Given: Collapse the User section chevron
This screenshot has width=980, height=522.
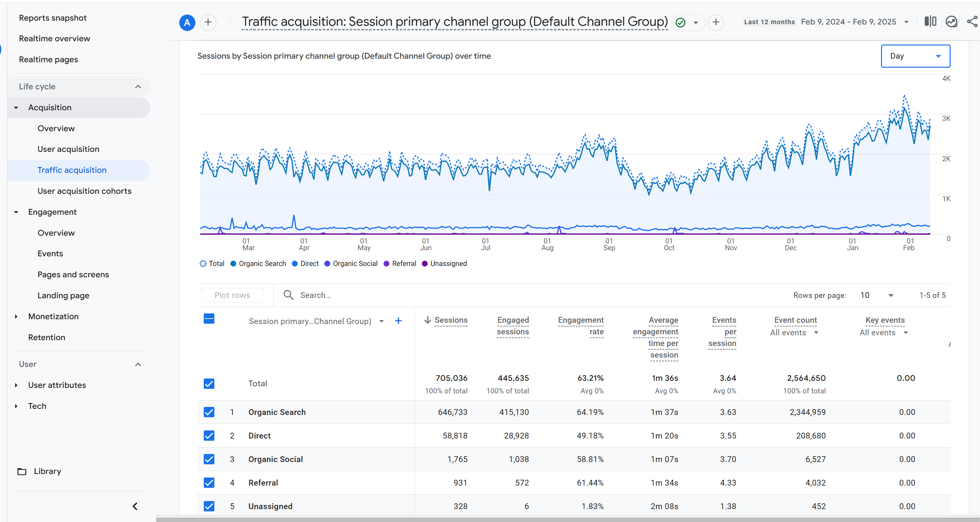Looking at the screenshot, I should tap(138, 364).
